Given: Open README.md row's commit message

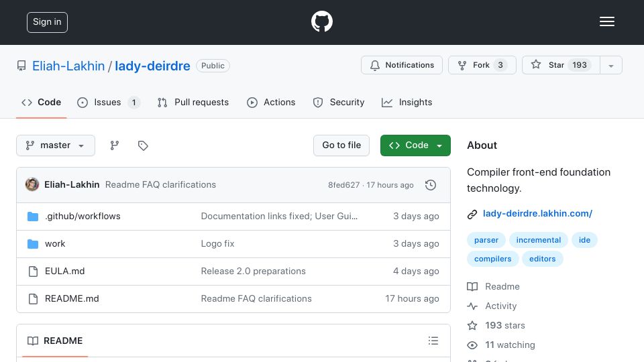Looking at the screenshot, I should click(256, 299).
